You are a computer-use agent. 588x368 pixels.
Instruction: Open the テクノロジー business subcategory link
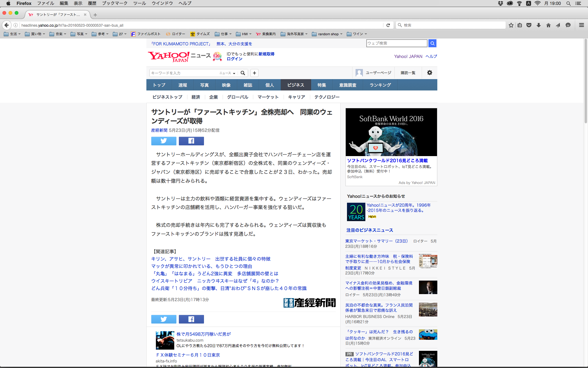coord(327,97)
